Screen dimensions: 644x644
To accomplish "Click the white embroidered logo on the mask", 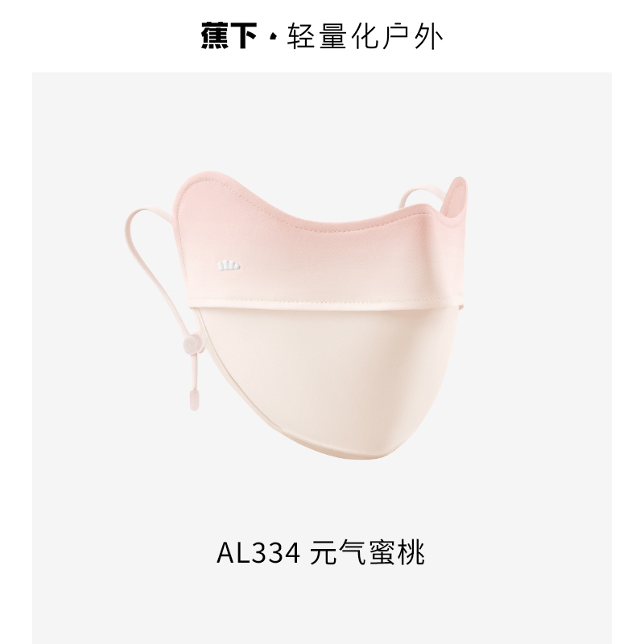I will click(229, 266).
